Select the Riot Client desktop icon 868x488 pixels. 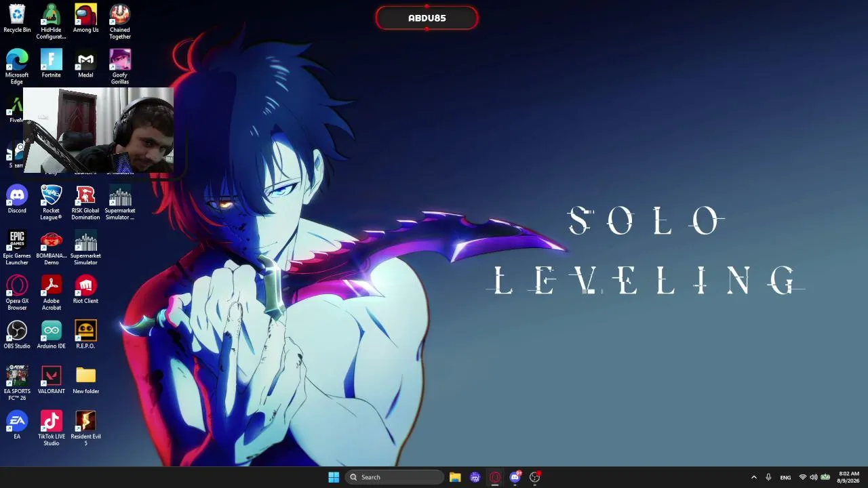pyautogui.click(x=85, y=290)
